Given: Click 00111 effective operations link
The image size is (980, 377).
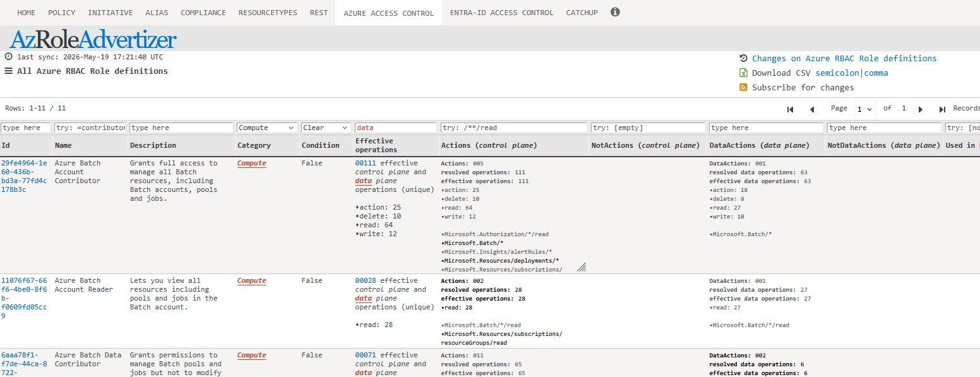Looking at the screenshot, I should coord(366,163).
